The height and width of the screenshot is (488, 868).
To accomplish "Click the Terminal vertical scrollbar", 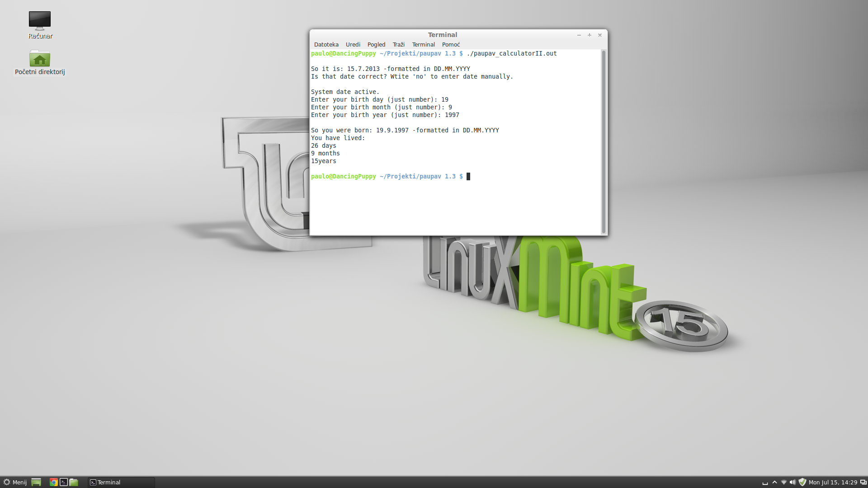I will point(604,142).
